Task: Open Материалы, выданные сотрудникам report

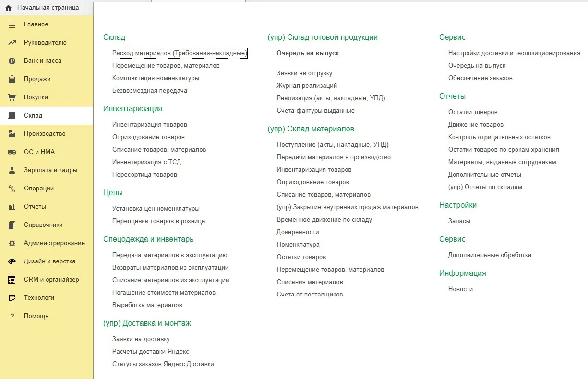Action: 502,162
